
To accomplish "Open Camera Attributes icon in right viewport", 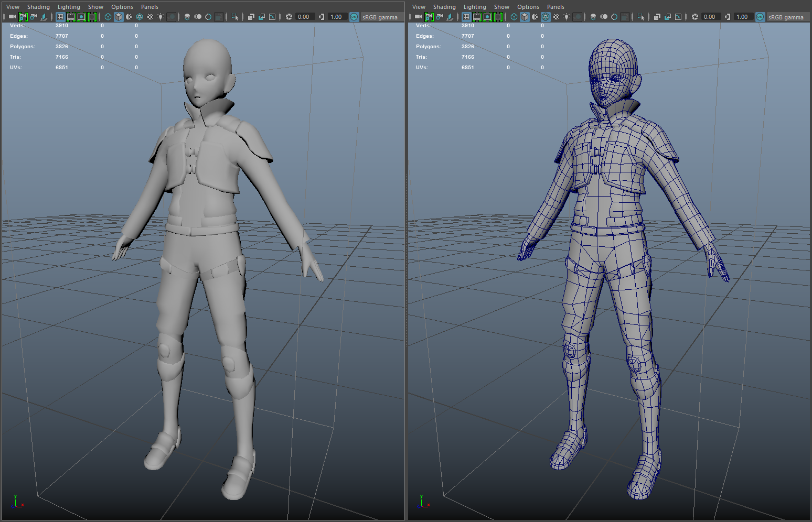I will click(440, 17).
